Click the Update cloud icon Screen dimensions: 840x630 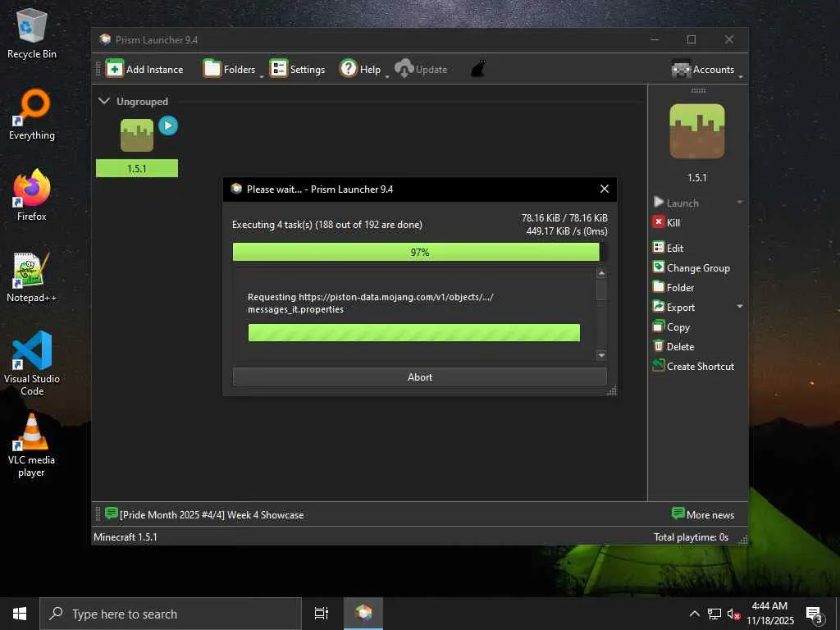pos(404,69)
